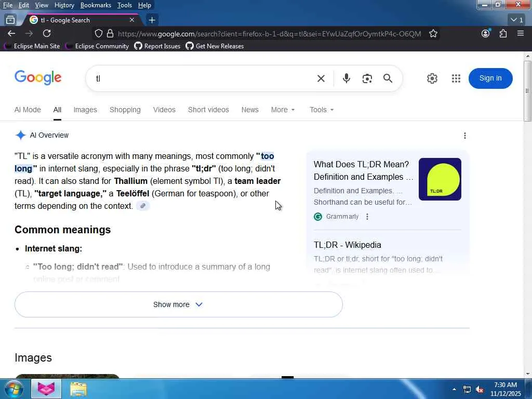Click the network tray icon
Viewport: 532px width, 399px height.
pos(467,390)
